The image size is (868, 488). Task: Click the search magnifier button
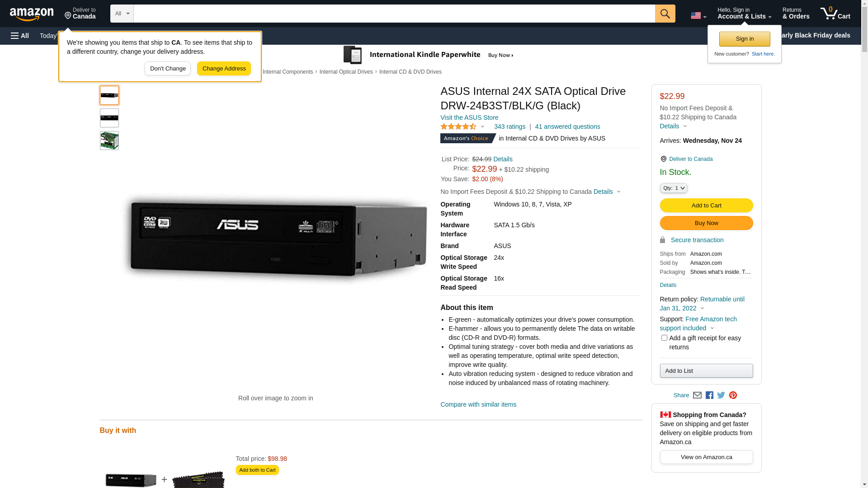tap(665, 14)
